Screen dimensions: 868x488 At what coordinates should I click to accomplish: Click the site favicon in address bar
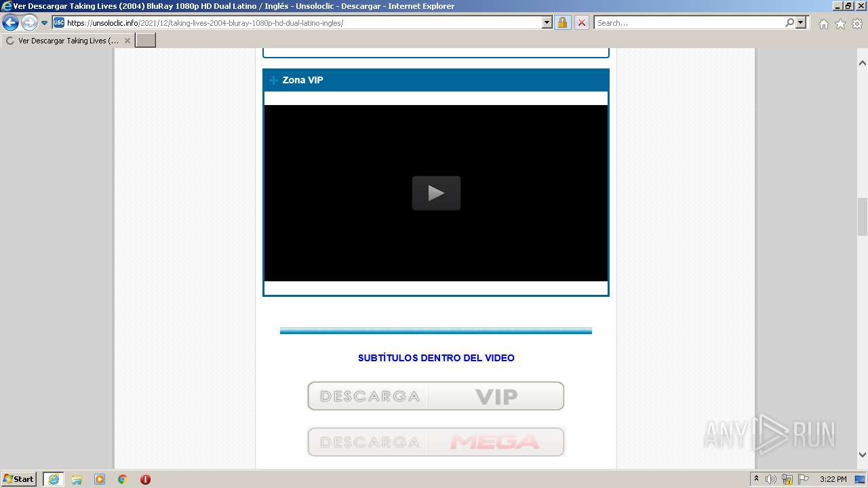(59, 23)
